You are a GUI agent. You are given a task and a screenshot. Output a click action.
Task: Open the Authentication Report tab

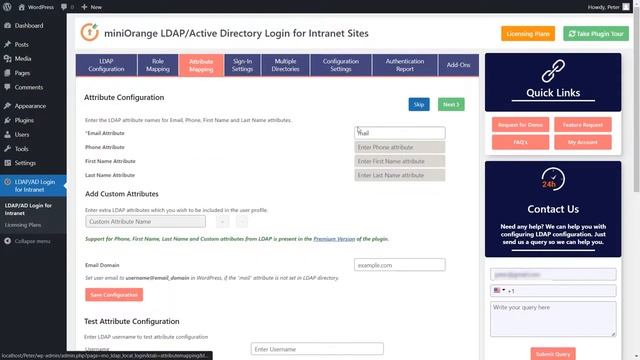click(405, 65)
